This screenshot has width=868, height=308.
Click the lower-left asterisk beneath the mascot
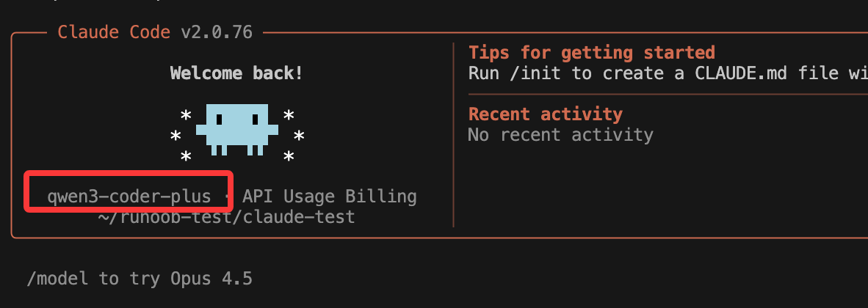tap(186, 157)
